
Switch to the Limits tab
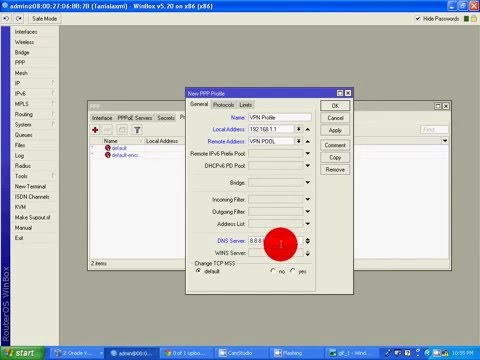pos(246,105)
